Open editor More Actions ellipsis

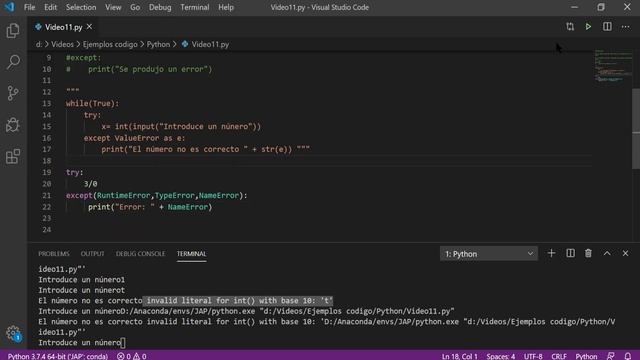(625, 27)
